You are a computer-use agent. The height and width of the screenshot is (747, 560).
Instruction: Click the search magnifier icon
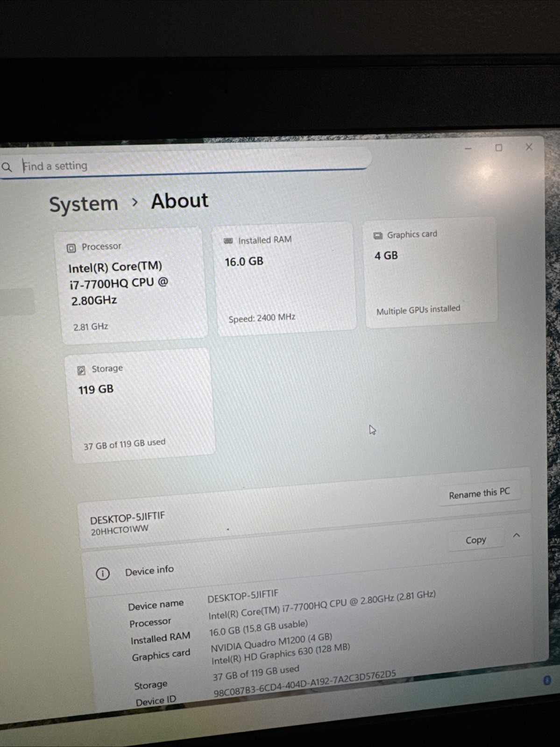coord(7,167)
